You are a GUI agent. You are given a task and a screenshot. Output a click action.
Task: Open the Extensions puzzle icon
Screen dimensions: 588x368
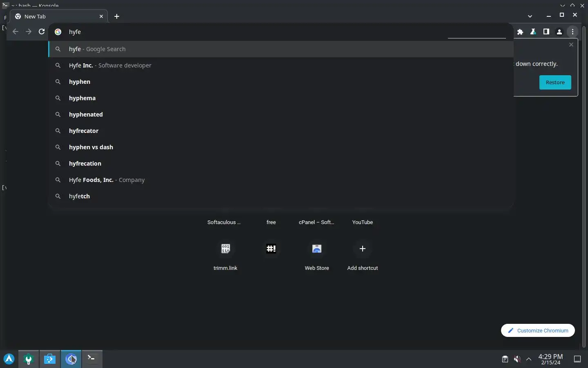[520, 31]
